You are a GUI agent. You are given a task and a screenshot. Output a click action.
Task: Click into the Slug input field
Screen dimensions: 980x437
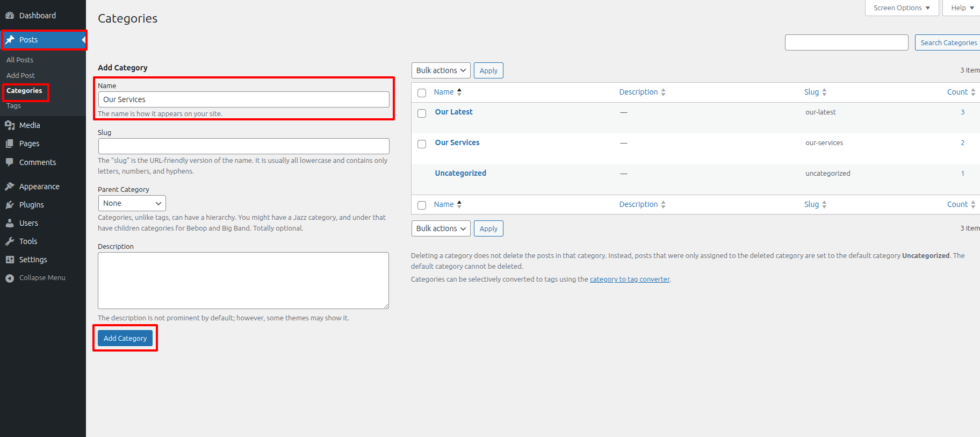click(x=243, y=146)
